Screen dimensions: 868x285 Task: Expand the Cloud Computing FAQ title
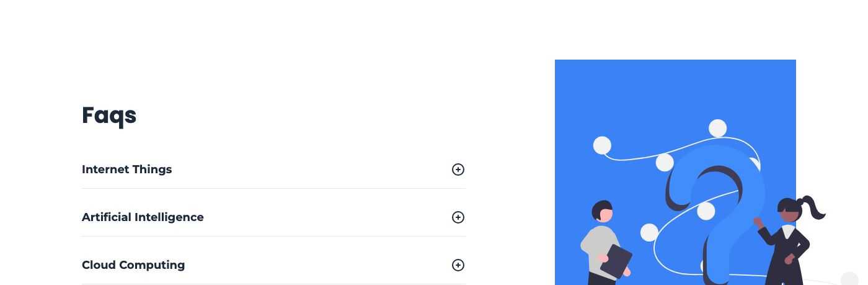[133, 265]
